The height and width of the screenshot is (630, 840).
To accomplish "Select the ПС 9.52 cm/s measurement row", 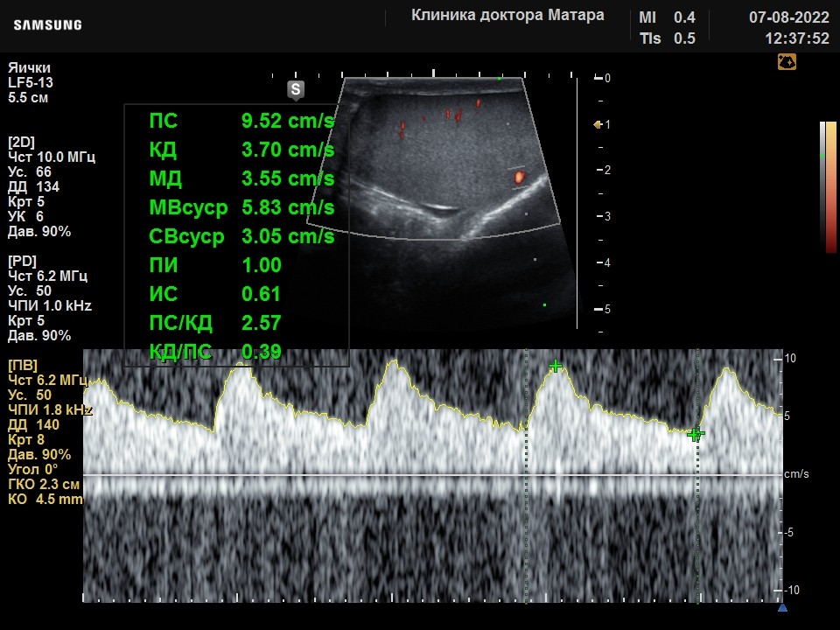I will coord(241,121).
